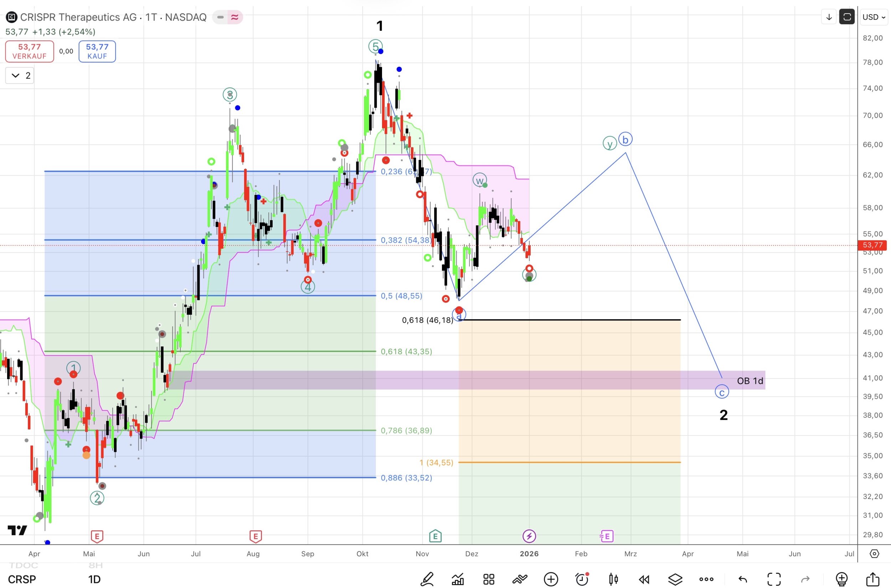The height and width of the screenshot is (588, 891).
Task: Click the 53,77 KAUF buy button
Action: click(97, 51)
